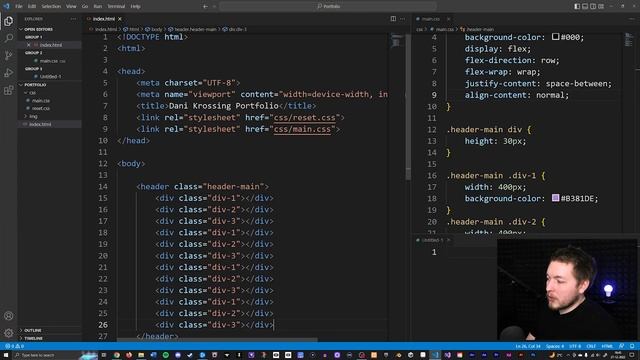
Task: Toggle the bottom panel layout button
Action: 585,7
